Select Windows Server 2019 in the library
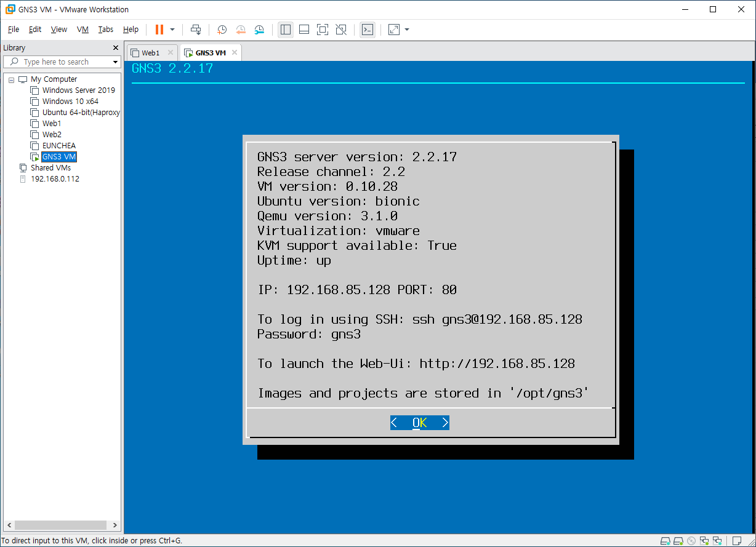756x547 pixels. click(78, 90)
